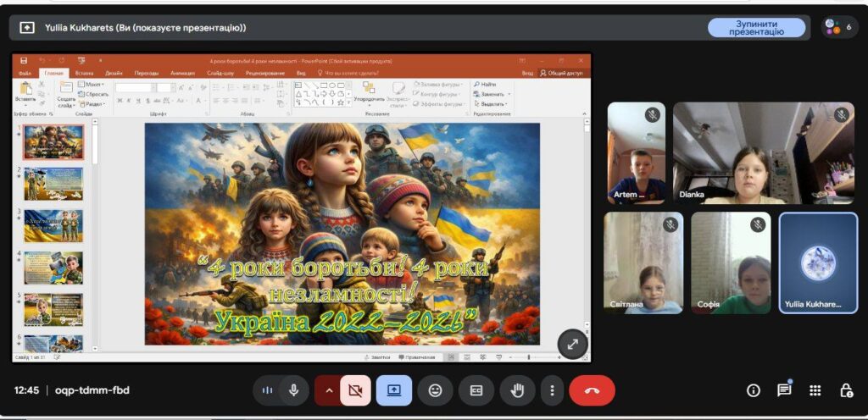Open the font name combo box
This screenshot has width=868, height=420.
pyautogui.click(x=134, y=87)
